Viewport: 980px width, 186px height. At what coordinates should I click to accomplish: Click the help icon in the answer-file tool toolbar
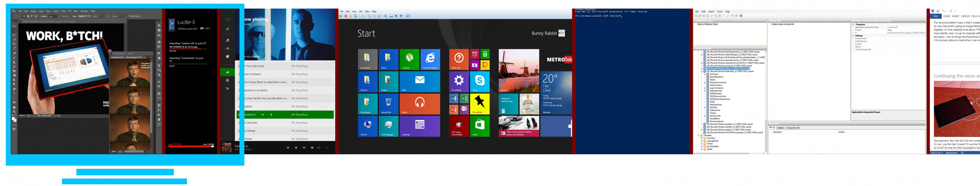click(x=741, y=16)
